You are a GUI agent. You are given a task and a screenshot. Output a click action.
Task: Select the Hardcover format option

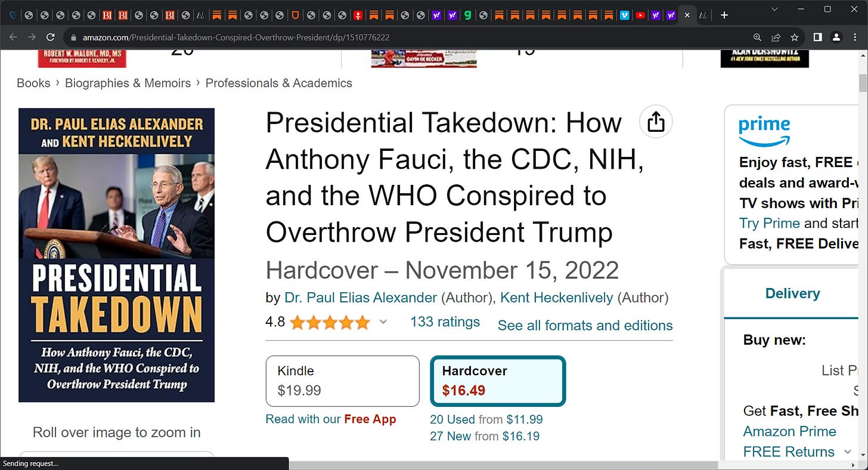point(497,381)
